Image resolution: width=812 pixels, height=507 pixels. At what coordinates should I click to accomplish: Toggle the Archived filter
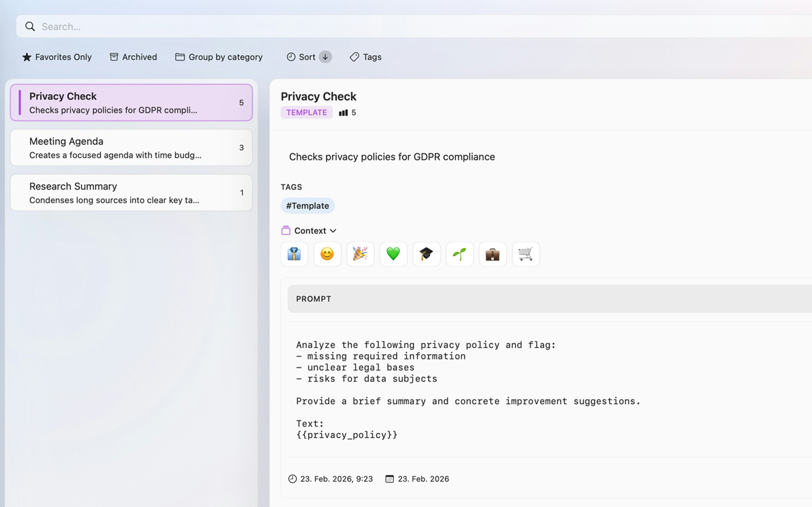click(x=133, y=57)
